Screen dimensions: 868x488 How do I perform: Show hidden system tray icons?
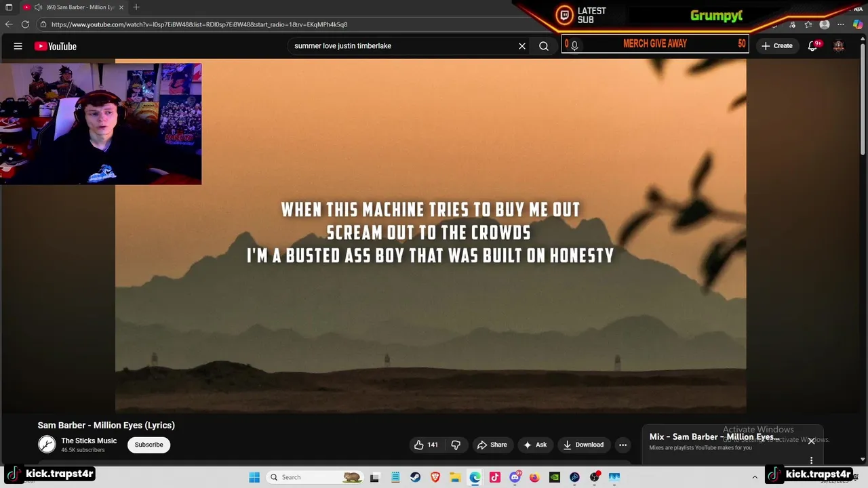[755, 477]
